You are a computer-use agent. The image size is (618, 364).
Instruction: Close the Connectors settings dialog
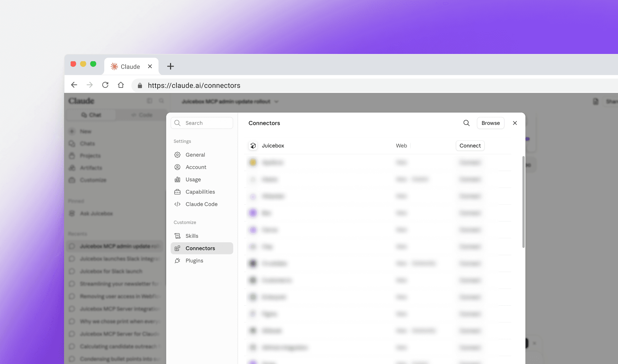pos(515,123)
